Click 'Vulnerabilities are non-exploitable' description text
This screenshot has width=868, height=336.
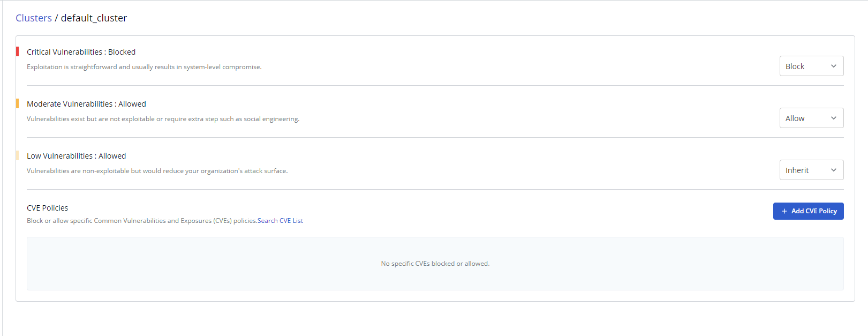tap(157, 171)
